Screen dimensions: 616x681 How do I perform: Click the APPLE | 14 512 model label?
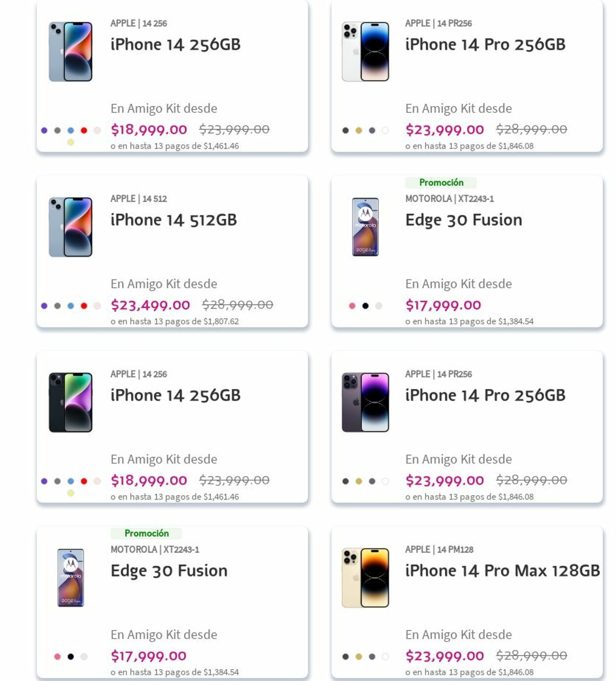[138, 199]
